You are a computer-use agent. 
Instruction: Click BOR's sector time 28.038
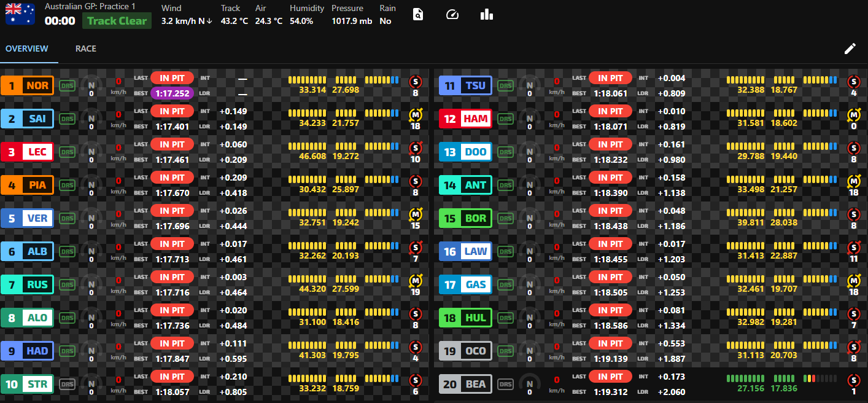[784, 223]
